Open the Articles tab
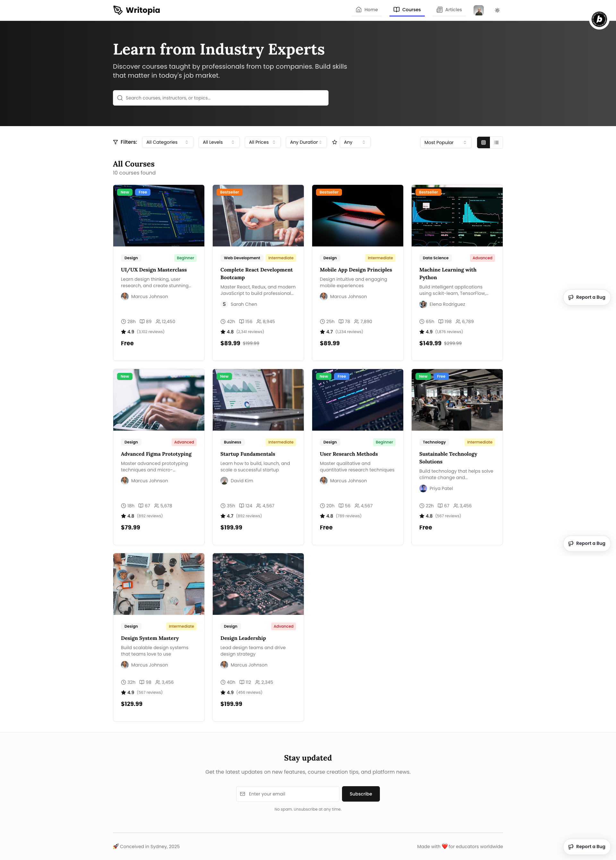 click(x=449, y=10)
